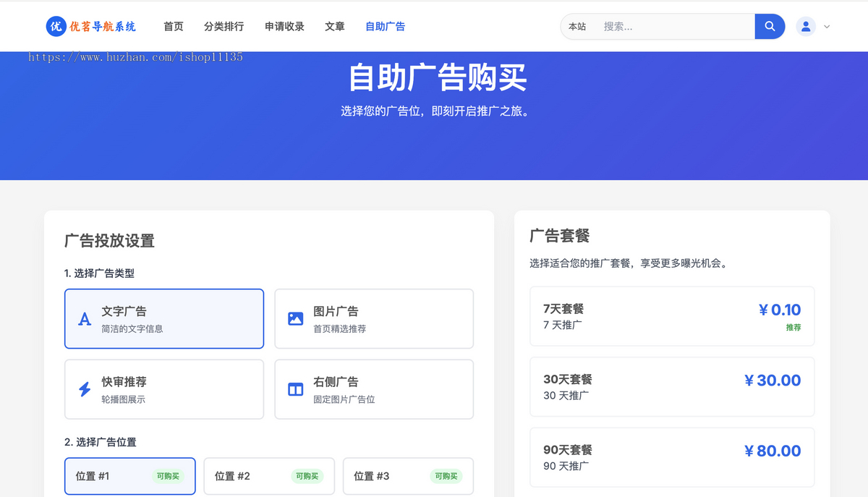Click the 2. 选择广告位置 label
868x497 pixels.
(101, 442)
